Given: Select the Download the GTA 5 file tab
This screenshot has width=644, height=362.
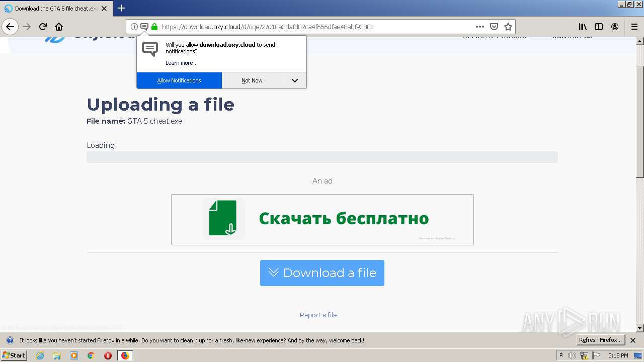Looking at the screenshot, I should (x=55, y=9).
